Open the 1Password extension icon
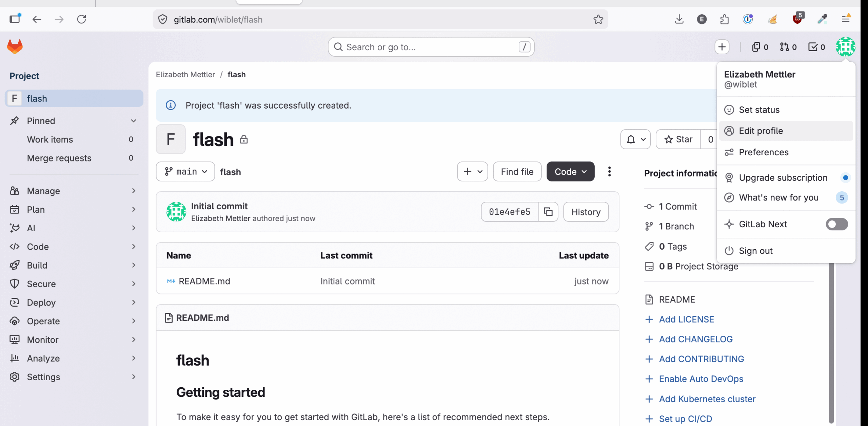Screen dimensions: 868x426 coord(747,19)
